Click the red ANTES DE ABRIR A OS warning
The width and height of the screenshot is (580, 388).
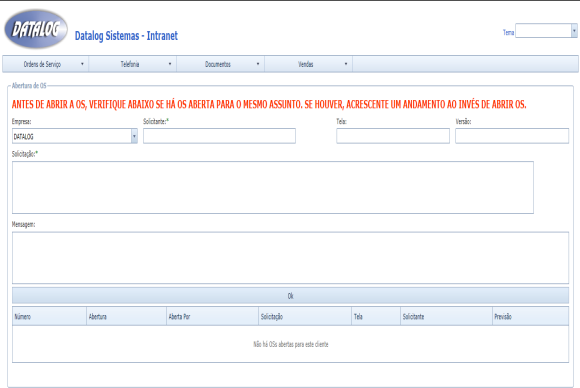[269, 105]
